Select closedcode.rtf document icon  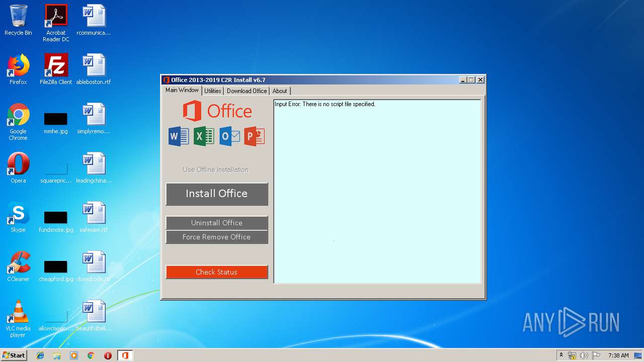(x=94, y=266)
